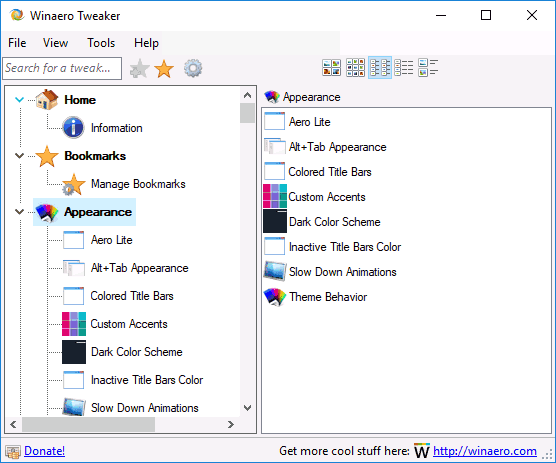This screenshot has width=556, height=463.
Task: Click Dark Color Scheme icon in right pane
Action: [275, 221]
